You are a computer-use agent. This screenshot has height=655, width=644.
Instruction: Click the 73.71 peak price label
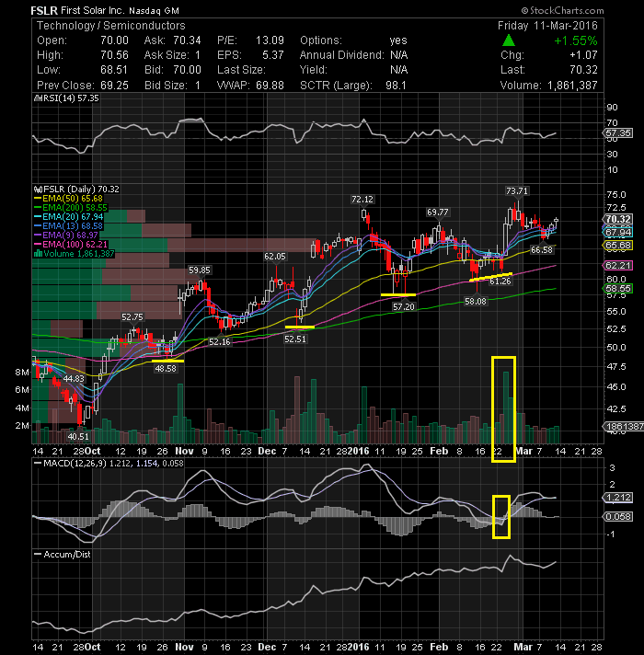517,191
